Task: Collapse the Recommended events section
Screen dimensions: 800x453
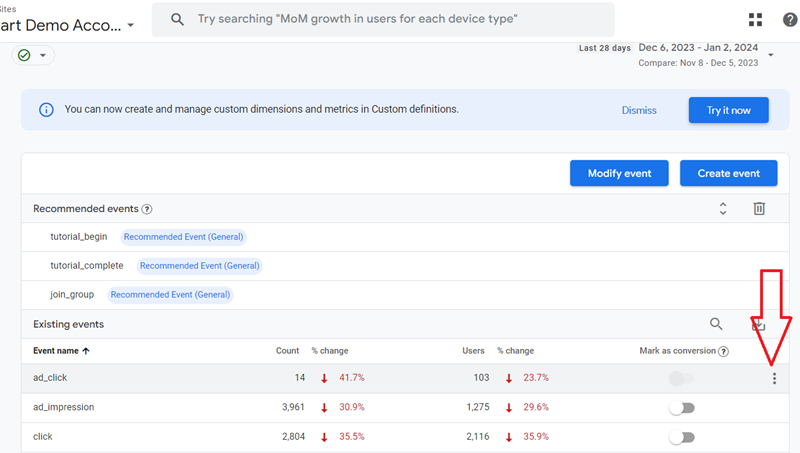Action: (x=723, y=208)
